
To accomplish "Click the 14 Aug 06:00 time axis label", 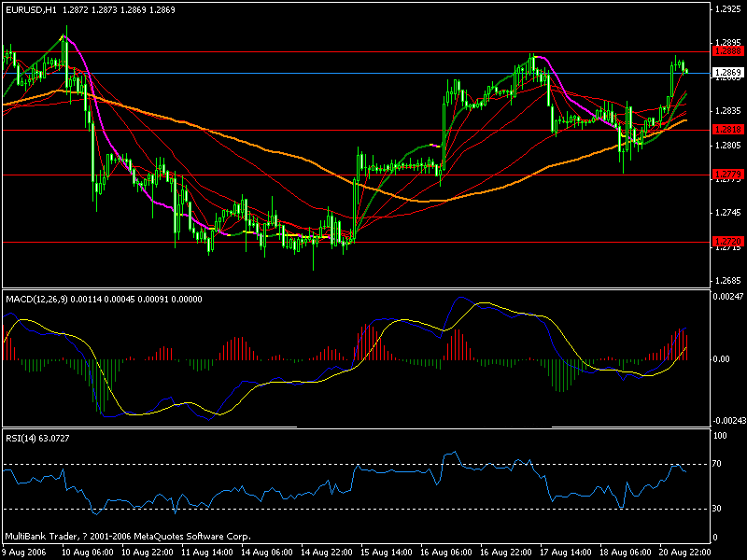I will pyautogui.click(x=267, y=553).
